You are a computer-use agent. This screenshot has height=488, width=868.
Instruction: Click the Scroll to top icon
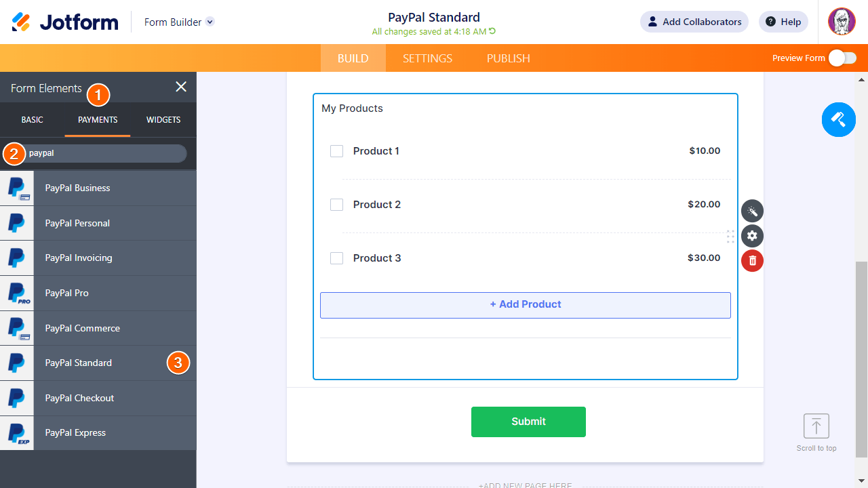[816, 427]
